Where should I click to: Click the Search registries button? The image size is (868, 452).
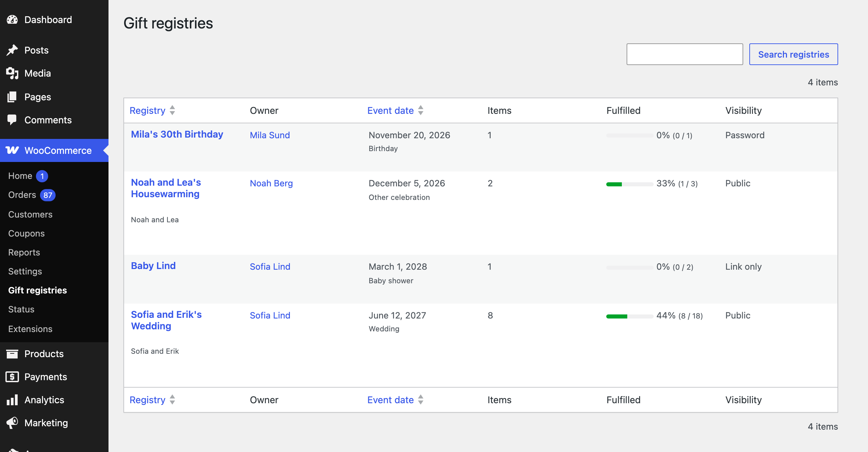tap(793, 54)
